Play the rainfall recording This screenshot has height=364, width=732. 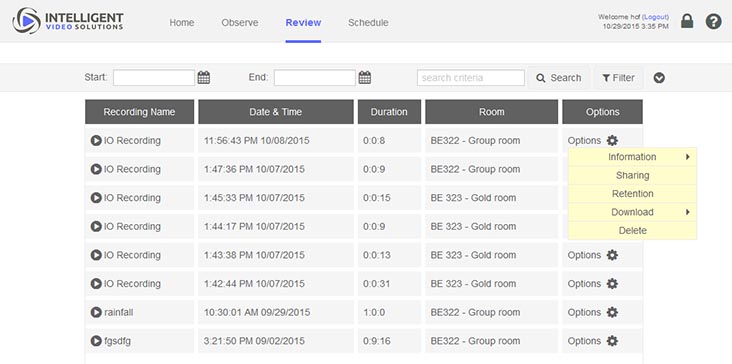(96, 312)
